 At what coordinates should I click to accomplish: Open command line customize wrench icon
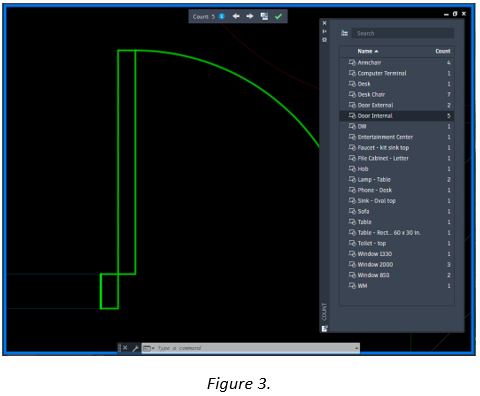(135, 348)
